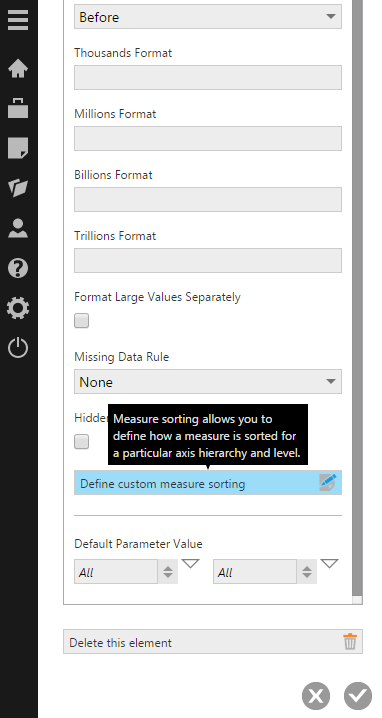
Task: Open the user profile icon
Action: click(18, 228)
